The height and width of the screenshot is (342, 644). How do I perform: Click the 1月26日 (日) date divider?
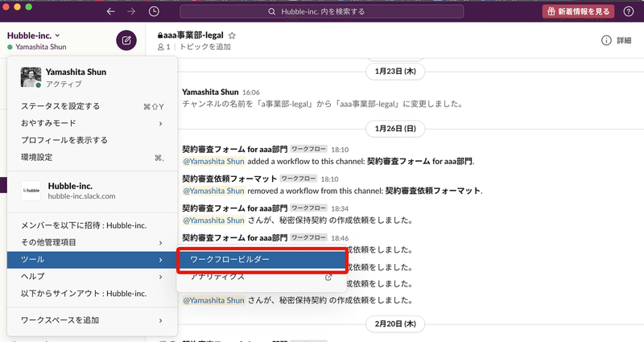click(395, 129)
